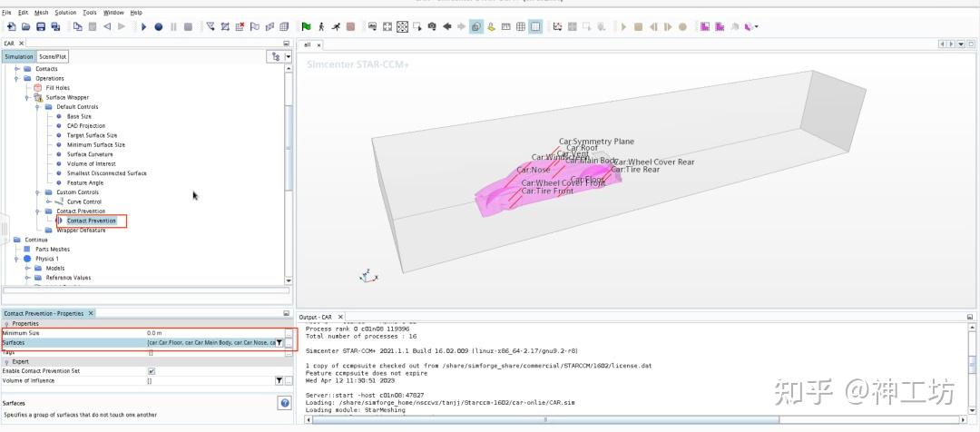Select the Fill Holes operation
980x432 pixels.
[58, 88]
